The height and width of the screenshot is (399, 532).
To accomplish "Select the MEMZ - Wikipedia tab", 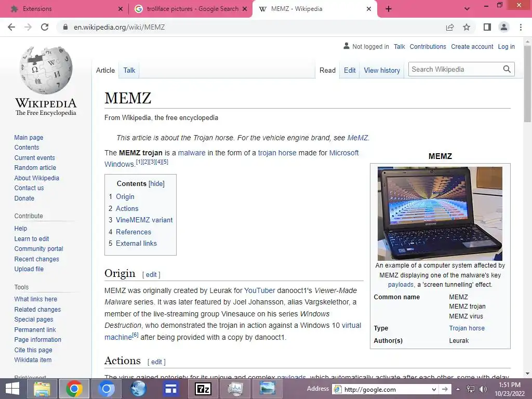I will 314,9.
